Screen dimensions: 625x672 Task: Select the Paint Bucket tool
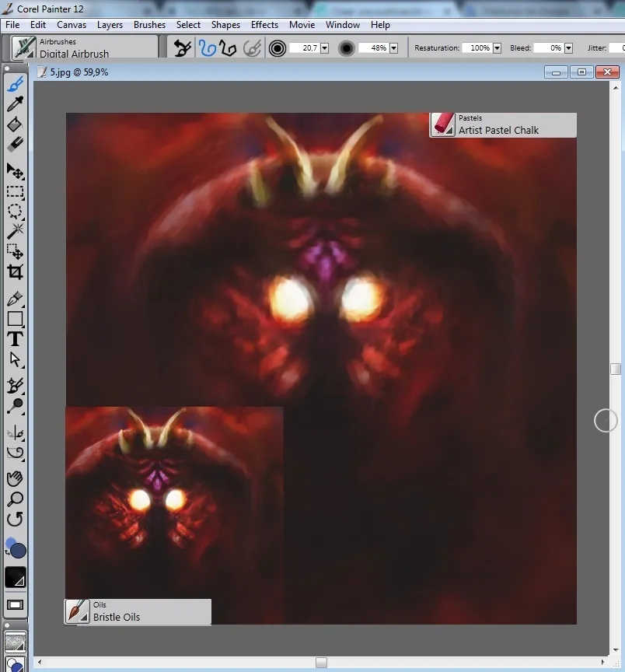pyautogui.click(x=16, y=124)
